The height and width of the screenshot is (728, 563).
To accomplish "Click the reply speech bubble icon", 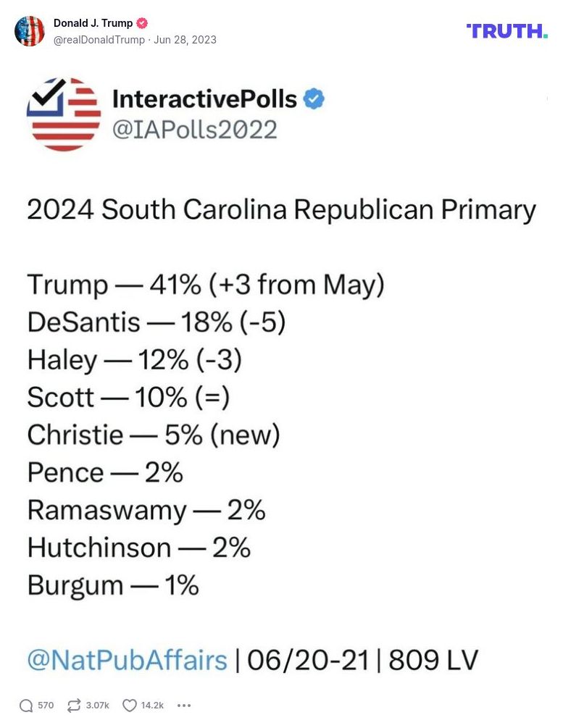I will pos(26,706).
